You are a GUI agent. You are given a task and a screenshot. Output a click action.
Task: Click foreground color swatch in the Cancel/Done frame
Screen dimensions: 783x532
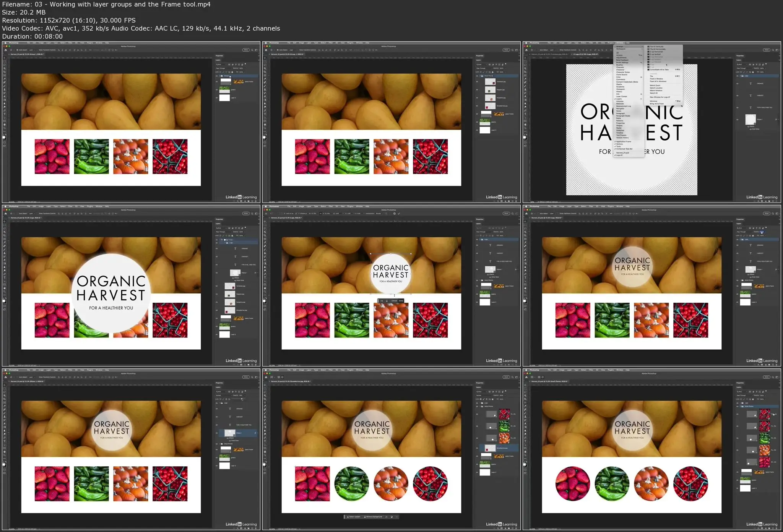[x=264, y=301]
